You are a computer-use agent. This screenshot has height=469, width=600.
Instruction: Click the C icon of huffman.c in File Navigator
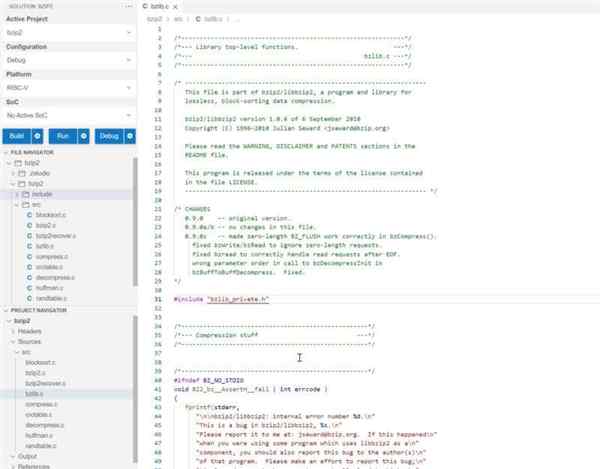point(29,288)
